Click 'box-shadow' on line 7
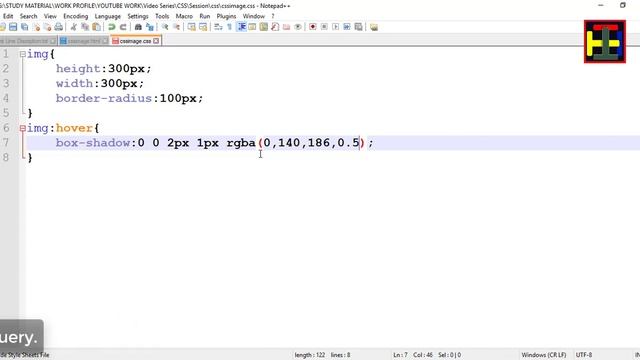Viewport: 640px width, 360px height. tap(93, 143)
